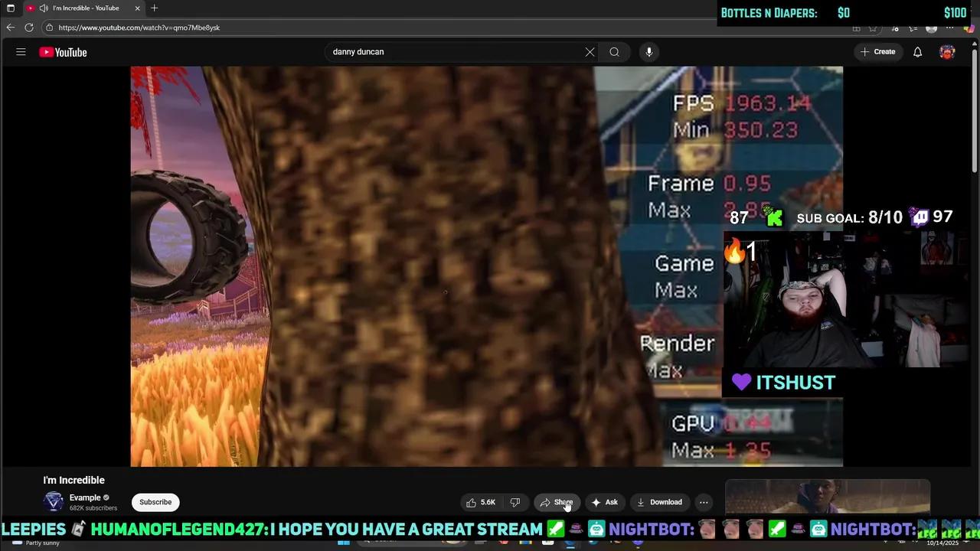This screenshot has height=551, width=980.
Task: Click the I'm Incredible video title
Action: (x=73, y=480)
